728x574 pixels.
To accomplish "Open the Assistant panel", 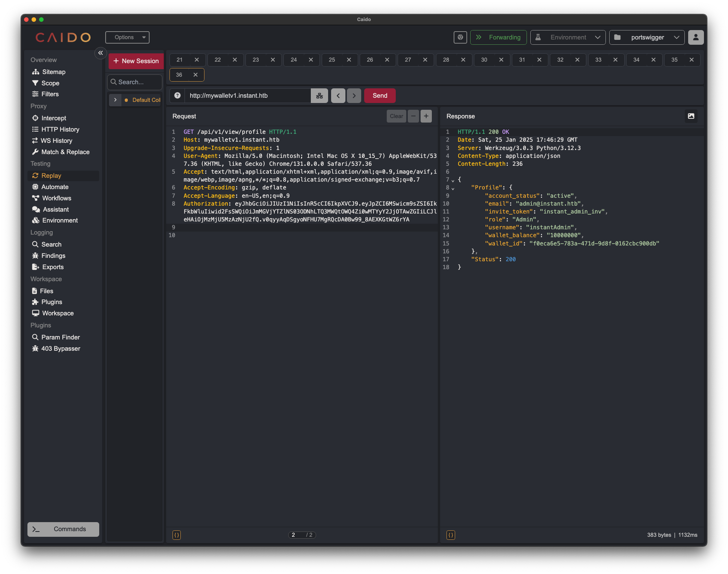I will pyautogui.click(x=55, y=209).
